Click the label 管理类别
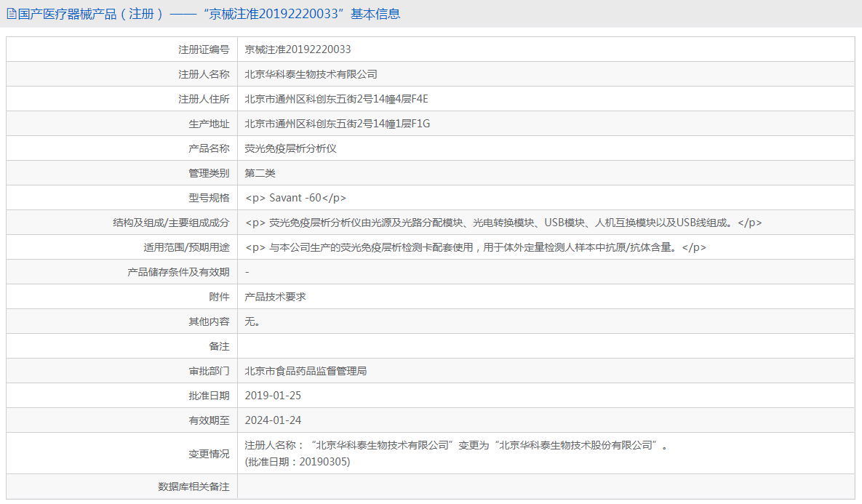Image resolution: width=862 pixels, height=504 pixels. [209, 173]
